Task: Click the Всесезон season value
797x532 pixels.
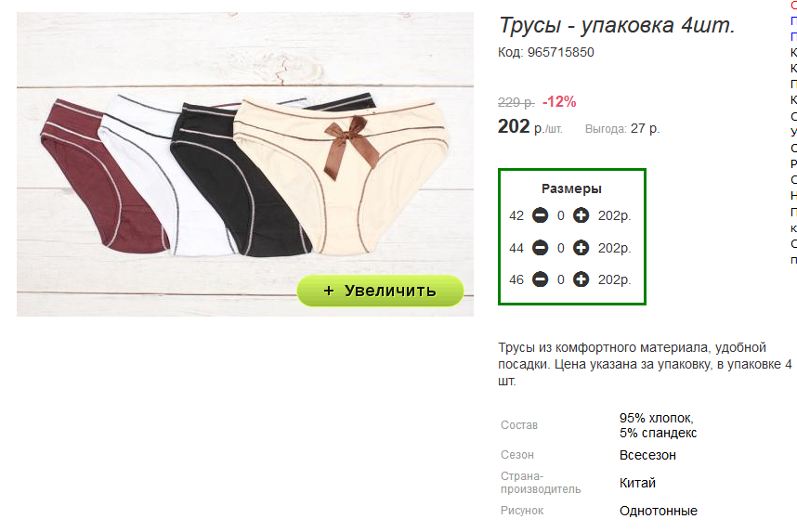Action: point(647,455)
